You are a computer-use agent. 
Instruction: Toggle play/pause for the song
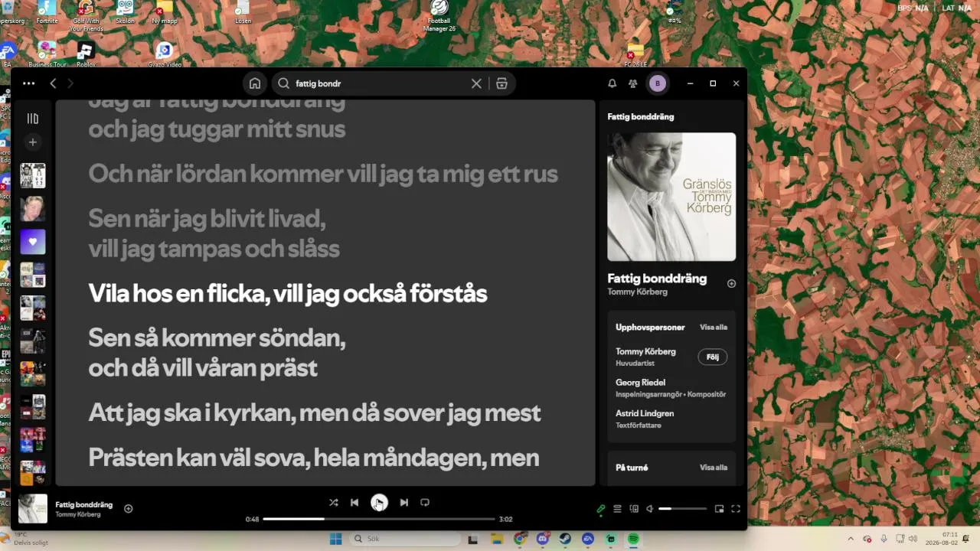point(379,502)
